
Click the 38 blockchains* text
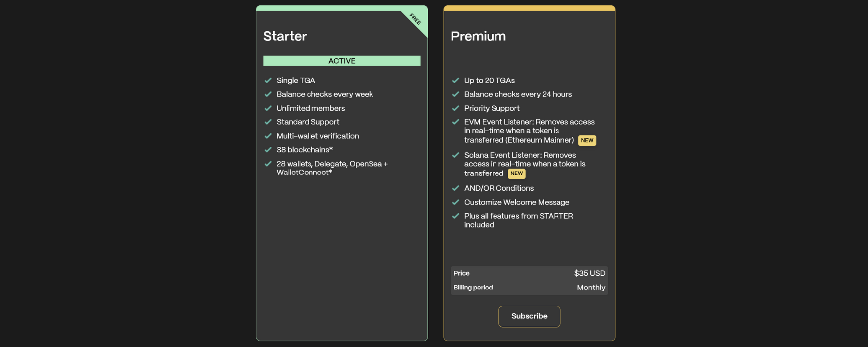305,150
